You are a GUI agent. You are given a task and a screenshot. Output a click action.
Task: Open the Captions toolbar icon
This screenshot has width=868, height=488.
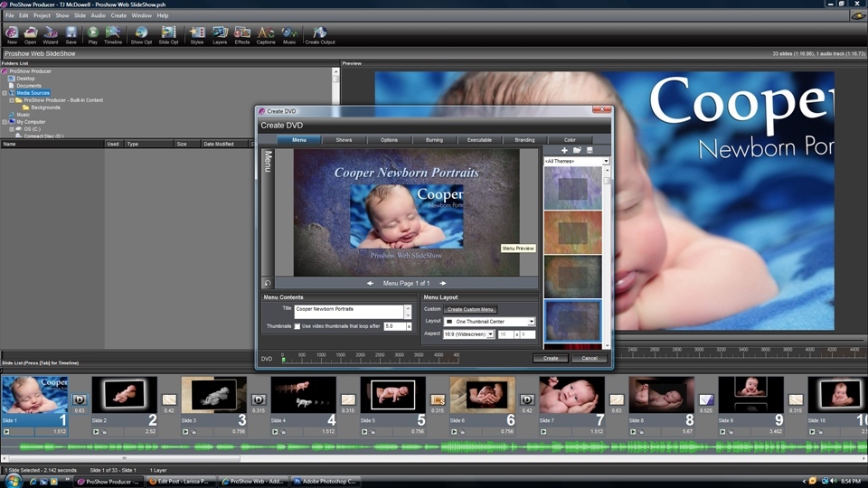[266, 35]
